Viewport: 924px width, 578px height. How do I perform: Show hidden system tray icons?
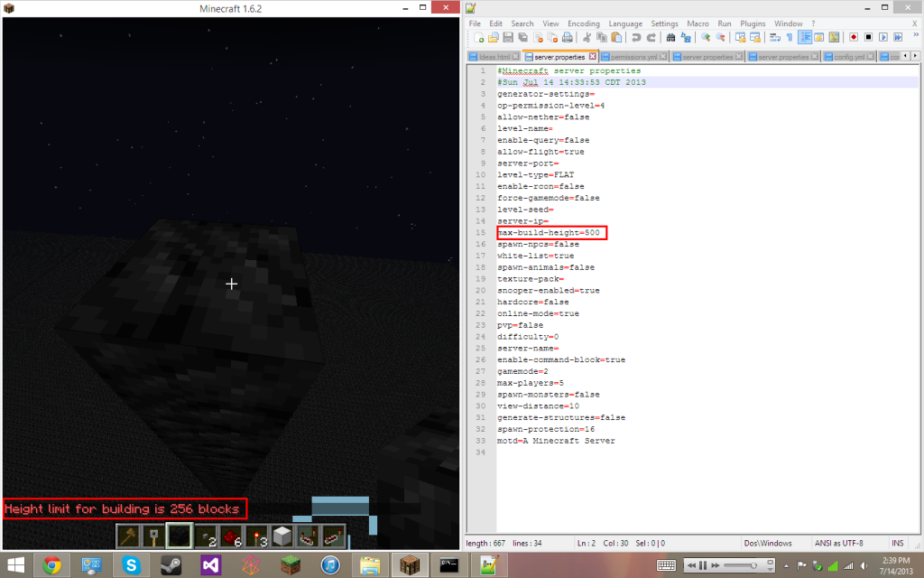click(786, 566)
